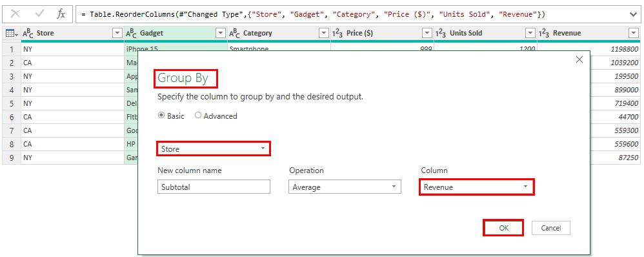Confirm formula with checkmark icon

[x=40, y=14]
